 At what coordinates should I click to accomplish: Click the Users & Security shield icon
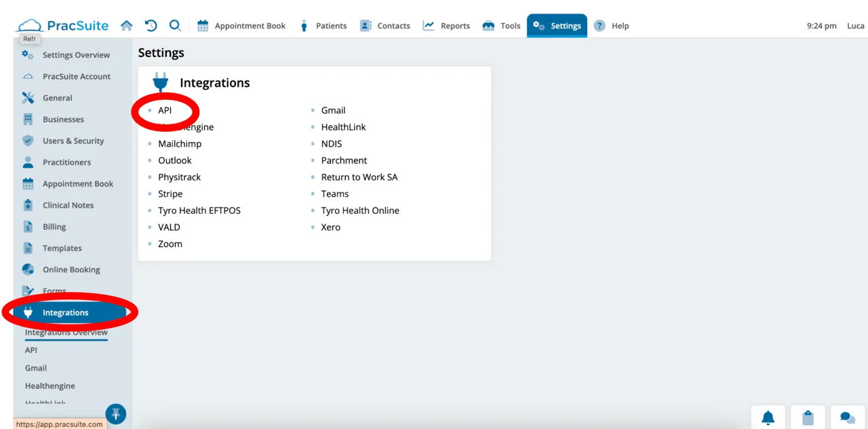click(x=28, y=141)
